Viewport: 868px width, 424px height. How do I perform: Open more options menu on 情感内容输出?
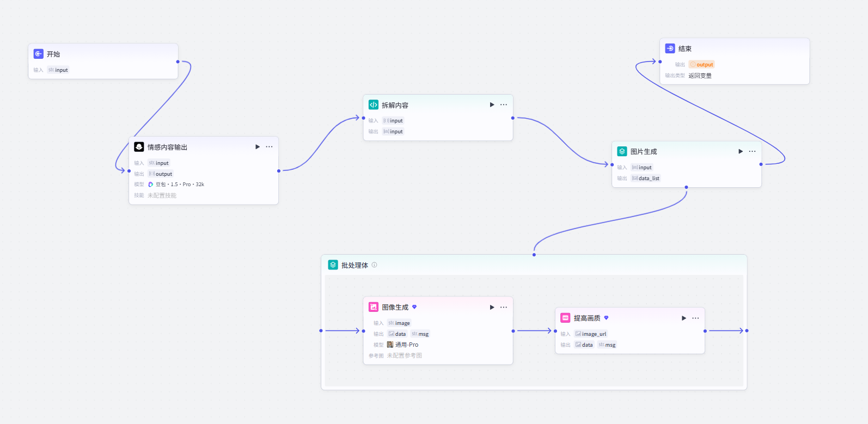coord(269,147)
